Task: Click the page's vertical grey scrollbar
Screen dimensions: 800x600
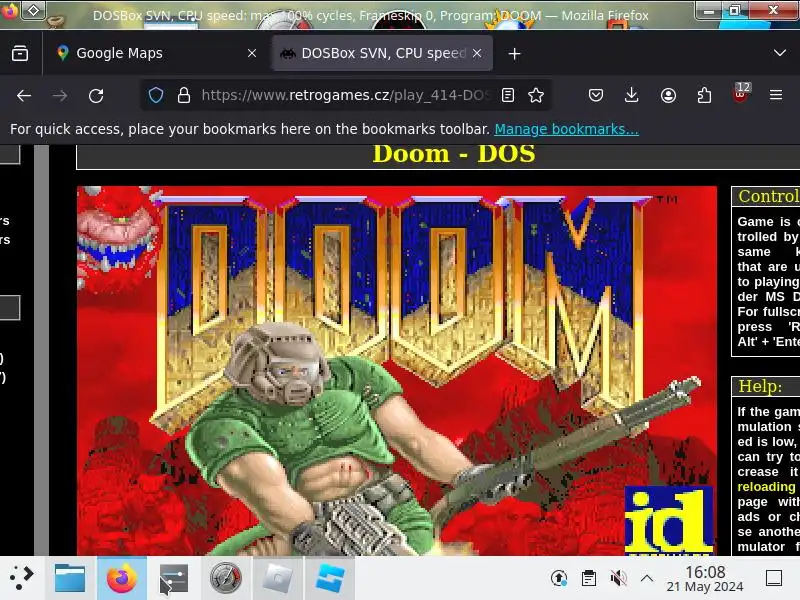Action: (41, 350)
